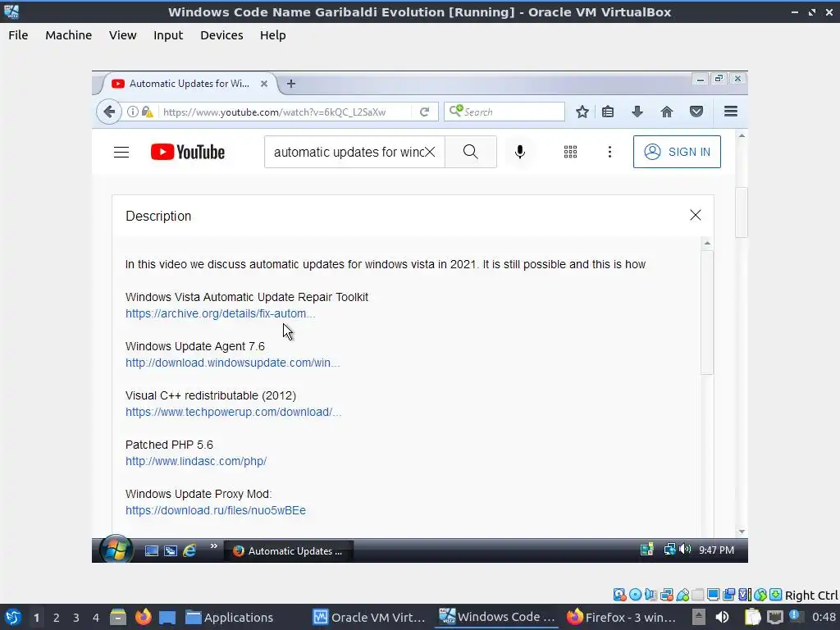Screen dimensions: 840x630
Task: Switch to Oracle VM VirtualBox Manager task
Action: tap(369, 618)
